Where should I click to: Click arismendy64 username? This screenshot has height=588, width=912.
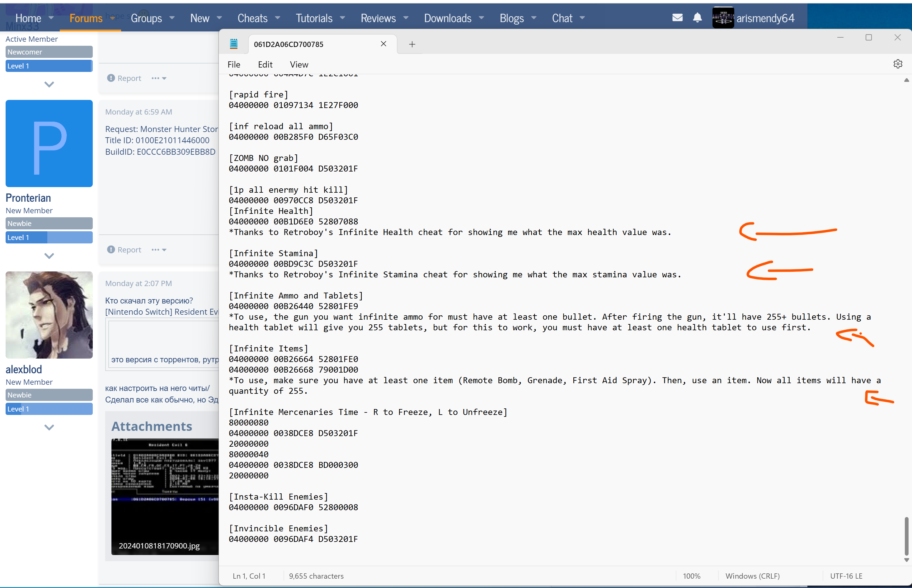point(765,18)
